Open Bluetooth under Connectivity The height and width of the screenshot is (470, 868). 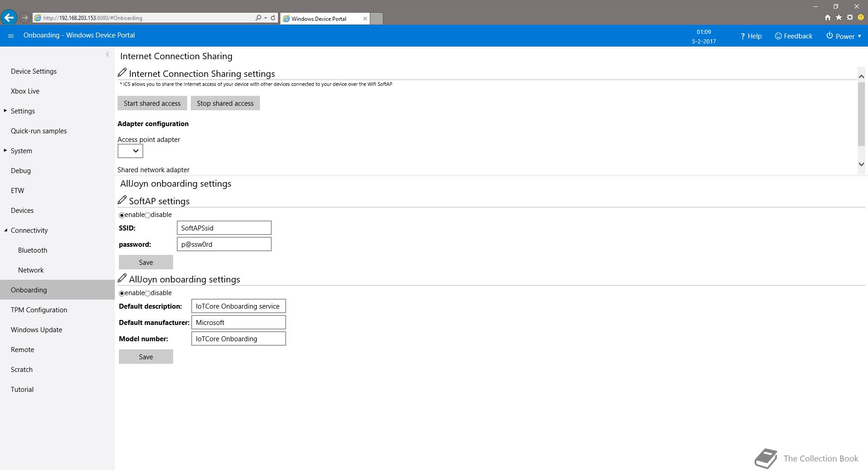(33, 250)
